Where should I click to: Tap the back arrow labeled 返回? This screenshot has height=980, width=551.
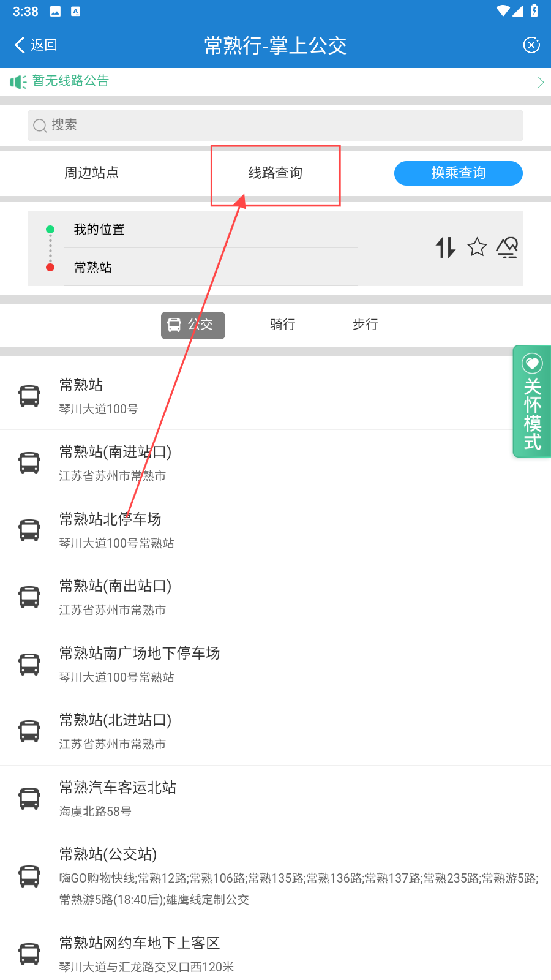(x=36, y=45)
